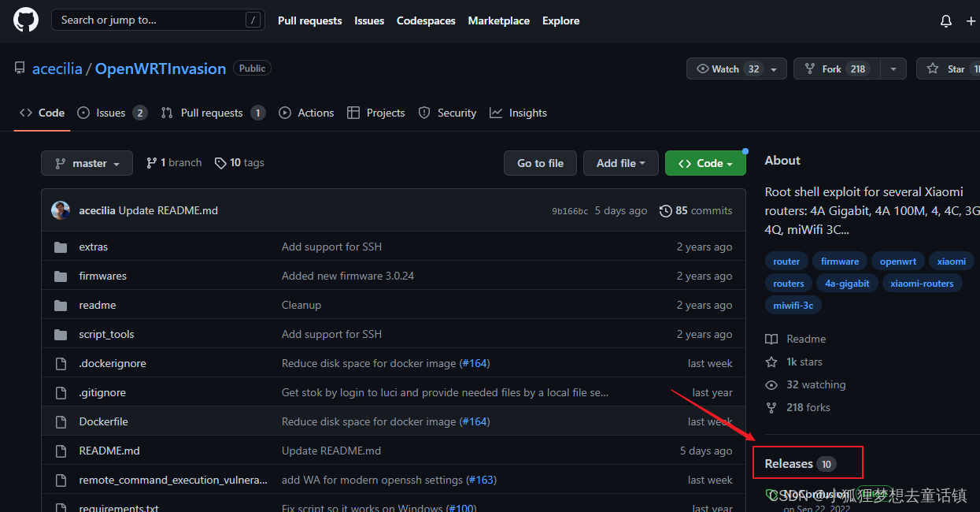Click the xiaomi topic tag

952,262
